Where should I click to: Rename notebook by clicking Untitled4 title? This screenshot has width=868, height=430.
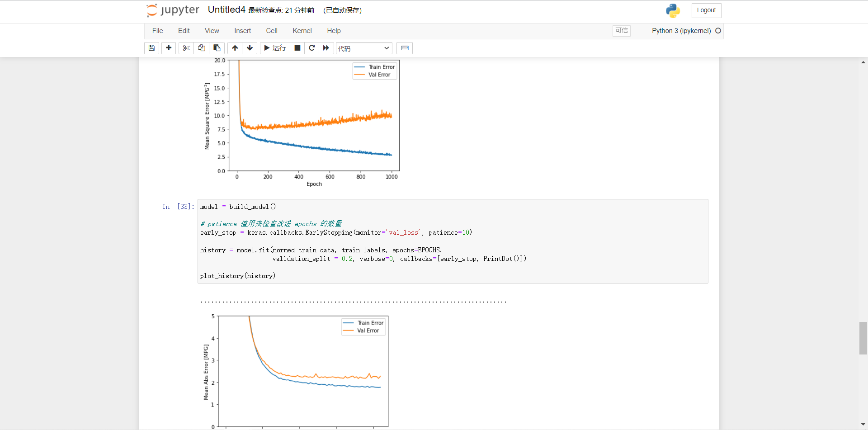tap(226, 9)
